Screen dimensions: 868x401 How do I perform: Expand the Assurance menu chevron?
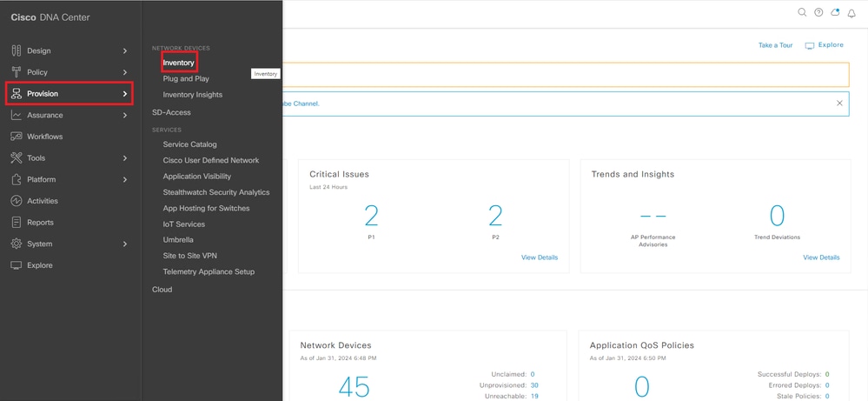tap(125, 115)
